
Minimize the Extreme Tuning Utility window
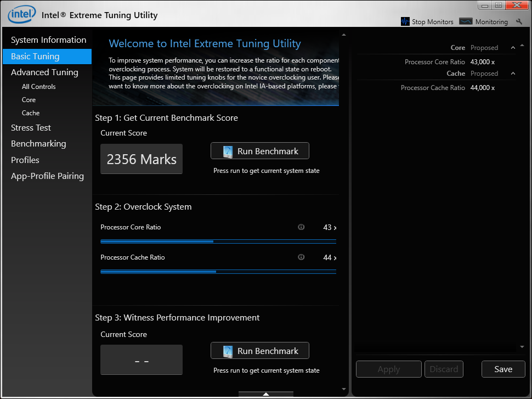click(x=484, y=5)
